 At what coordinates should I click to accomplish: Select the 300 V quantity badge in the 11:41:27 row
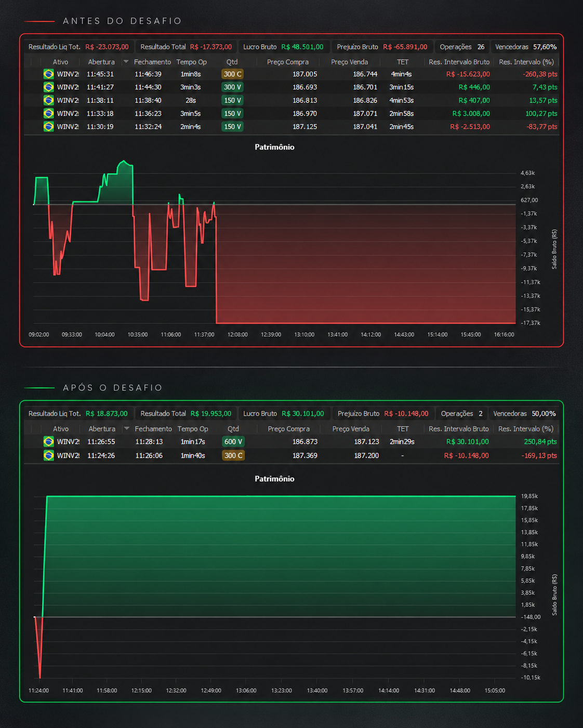[x=233, y=87]
